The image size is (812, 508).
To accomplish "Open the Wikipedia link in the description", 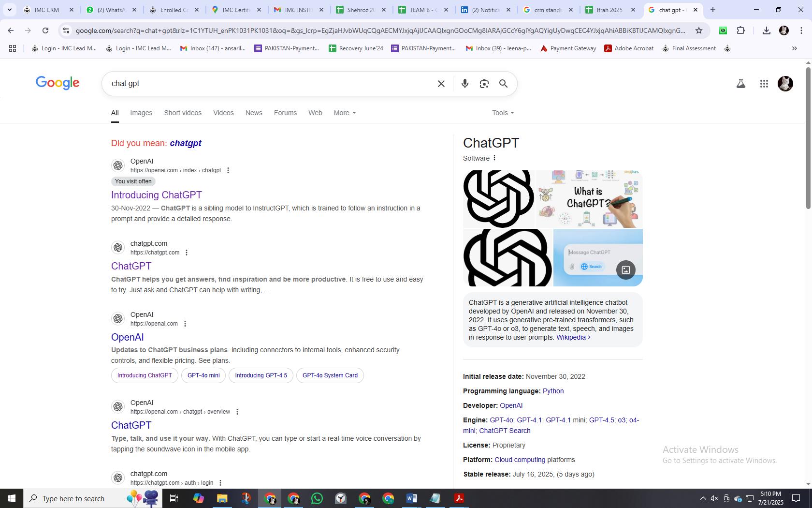I will (x=573, y=337).
